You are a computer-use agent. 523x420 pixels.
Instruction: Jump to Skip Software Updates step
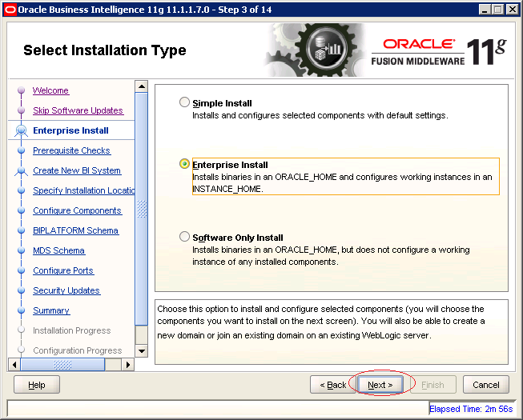pyautogui.click(x=78, y=110)
